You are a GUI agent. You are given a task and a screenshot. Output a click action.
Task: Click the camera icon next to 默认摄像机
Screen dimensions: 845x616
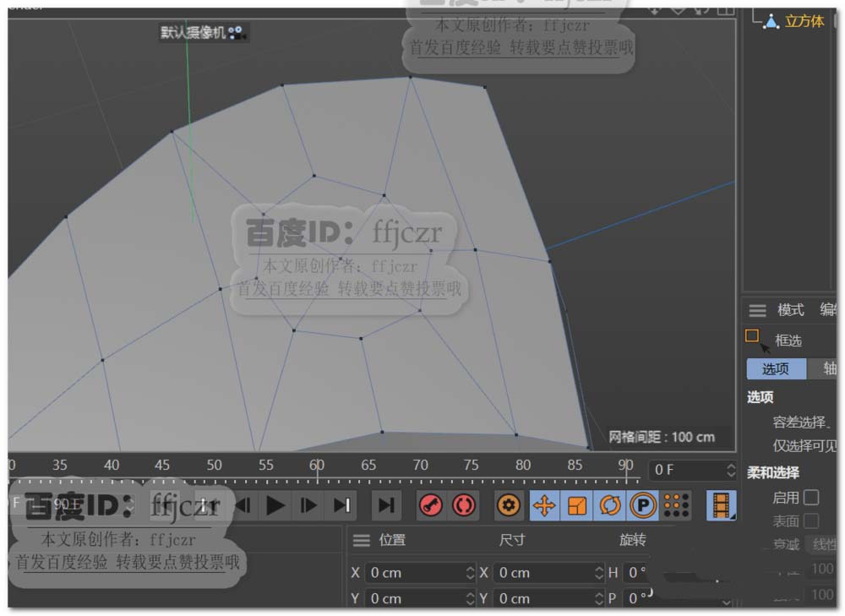click(236, 34)
